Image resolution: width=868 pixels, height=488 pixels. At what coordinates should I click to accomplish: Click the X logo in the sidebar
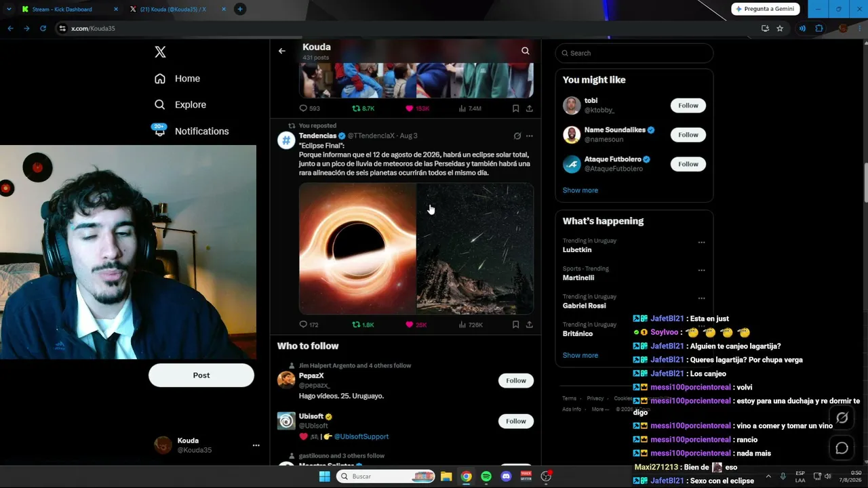[x=160, y=52]
